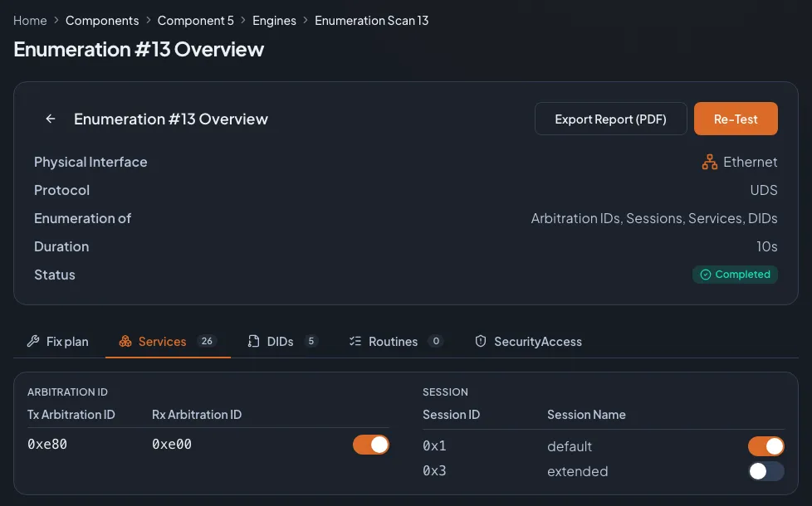Viewport: 812px width, 506px height.
Task: Click the Routines count badge 0
Action: 436,341
